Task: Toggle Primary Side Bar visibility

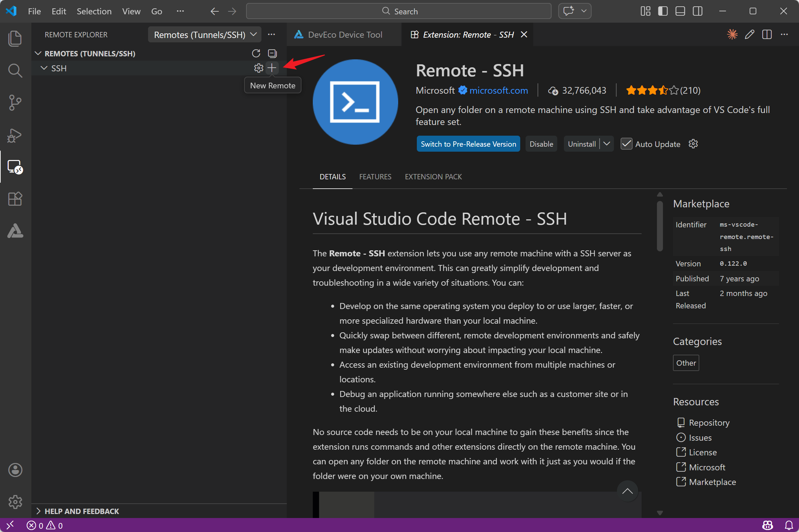Action: [663, 11]
